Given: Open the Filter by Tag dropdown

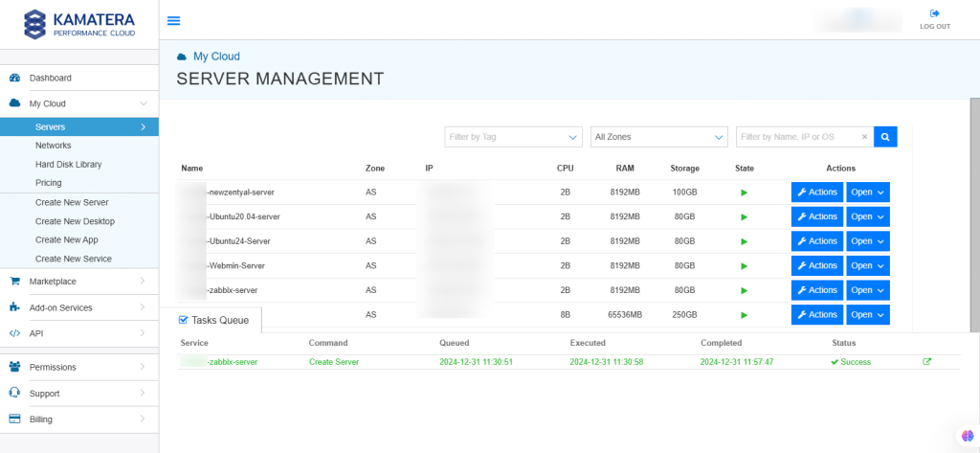Looking at the screenshot, I should (513, 136).
